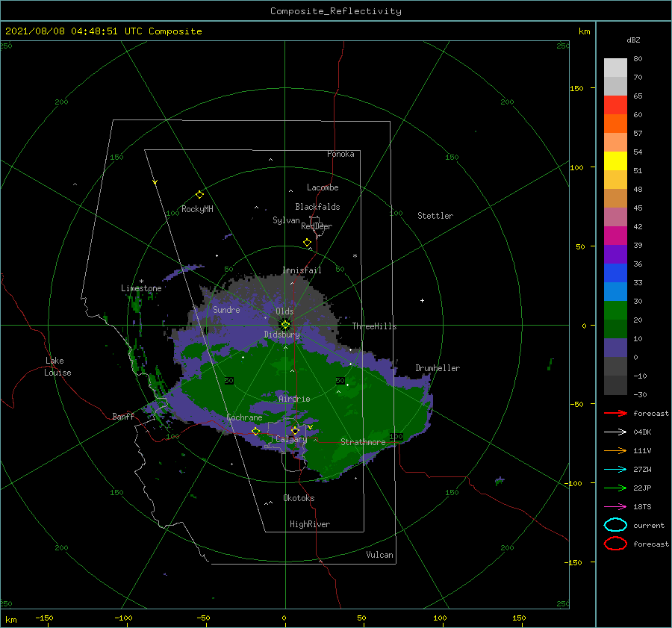Click the Strathmore town label
The image size is (672, 628).
click(363, 442)
